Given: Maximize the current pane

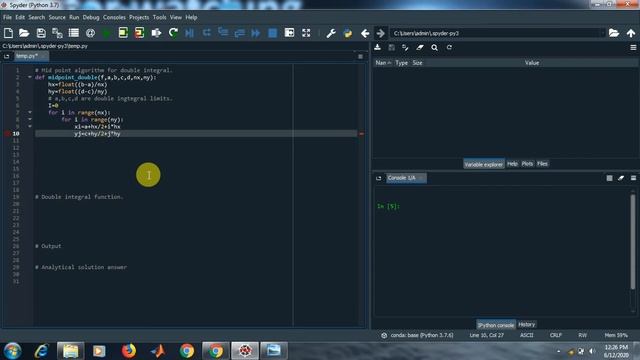Looking at the screenshot, I should 289,33.
